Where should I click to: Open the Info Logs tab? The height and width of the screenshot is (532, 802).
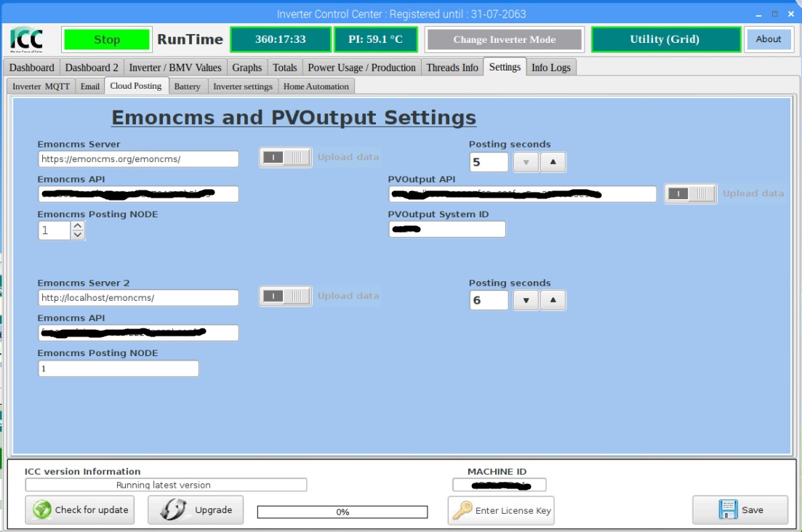tap(551, 68)
